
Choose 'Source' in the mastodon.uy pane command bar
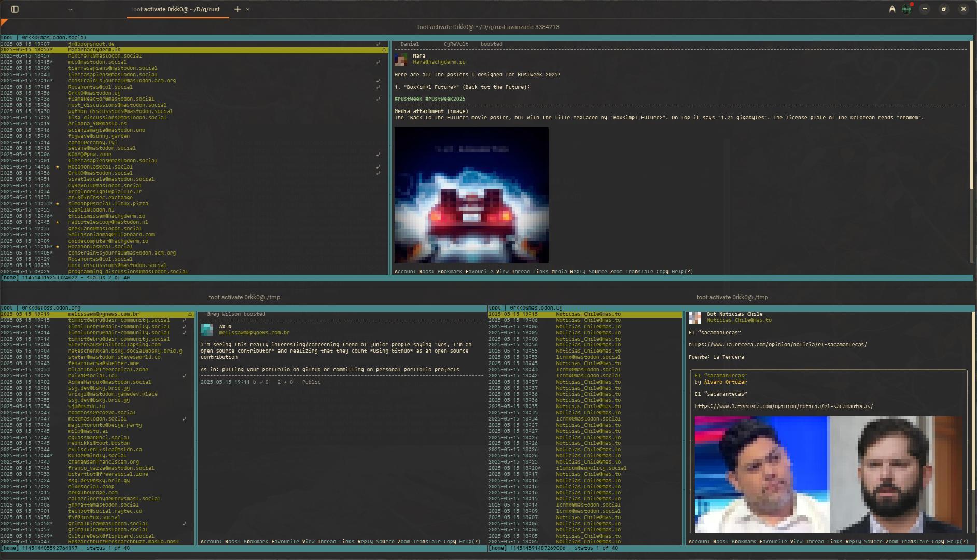pos(873,542)
